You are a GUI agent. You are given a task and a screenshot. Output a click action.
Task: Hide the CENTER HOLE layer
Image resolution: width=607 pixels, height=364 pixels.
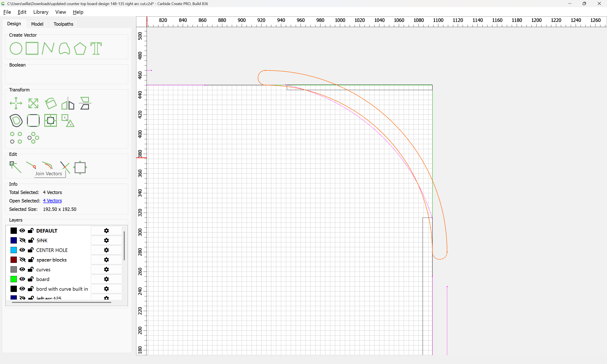22,250
